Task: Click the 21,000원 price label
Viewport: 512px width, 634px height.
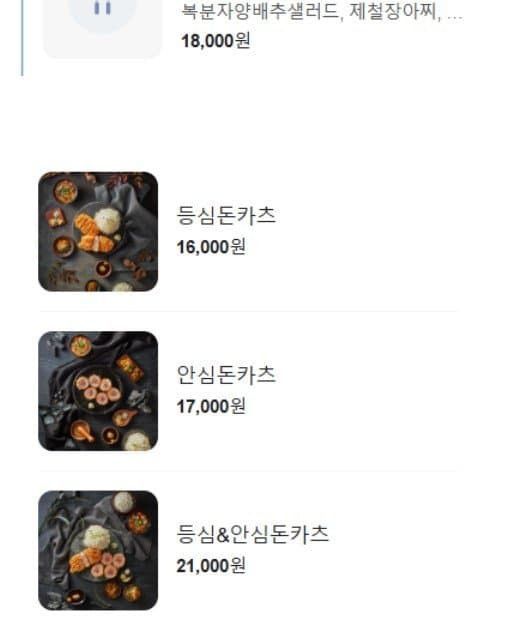Action: click(x=211, y=565)
